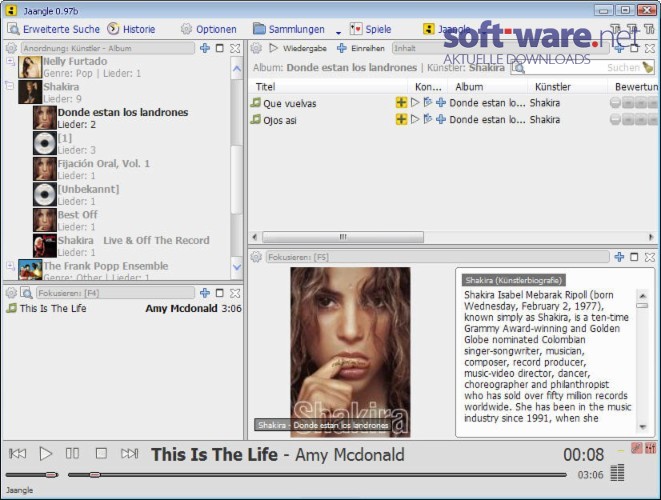Viewport: 661px width, 500px height.
Task: Click the tree scrollbar down arrow
Action: pos(237,267)
